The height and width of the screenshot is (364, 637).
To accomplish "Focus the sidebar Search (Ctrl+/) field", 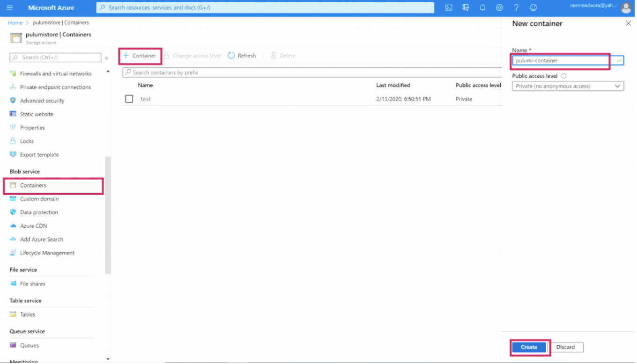I will pyautogui.click(x=56, y=58).
